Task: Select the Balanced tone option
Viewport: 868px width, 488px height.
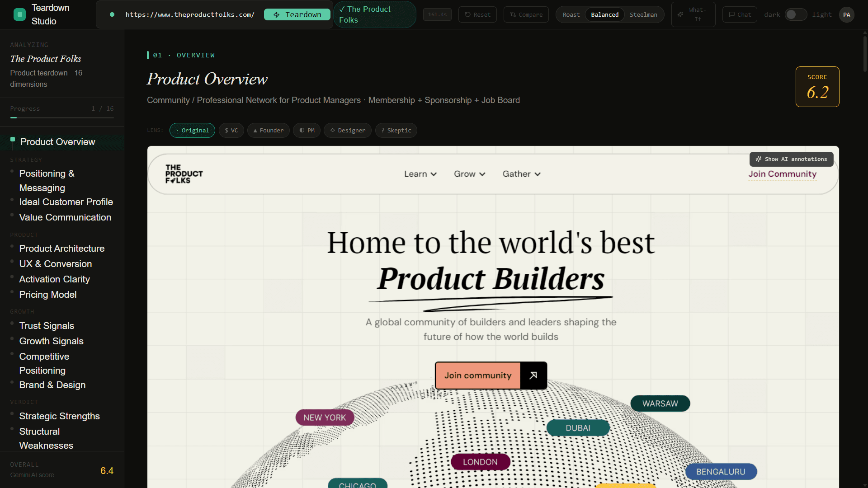Action: pos(604,14)
